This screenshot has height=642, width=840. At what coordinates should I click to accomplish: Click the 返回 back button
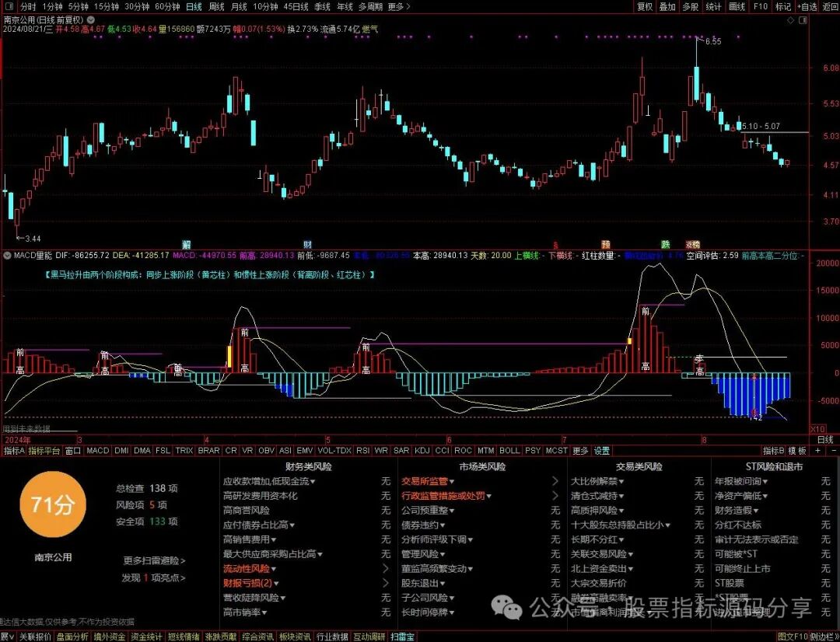tap(831, 6)
